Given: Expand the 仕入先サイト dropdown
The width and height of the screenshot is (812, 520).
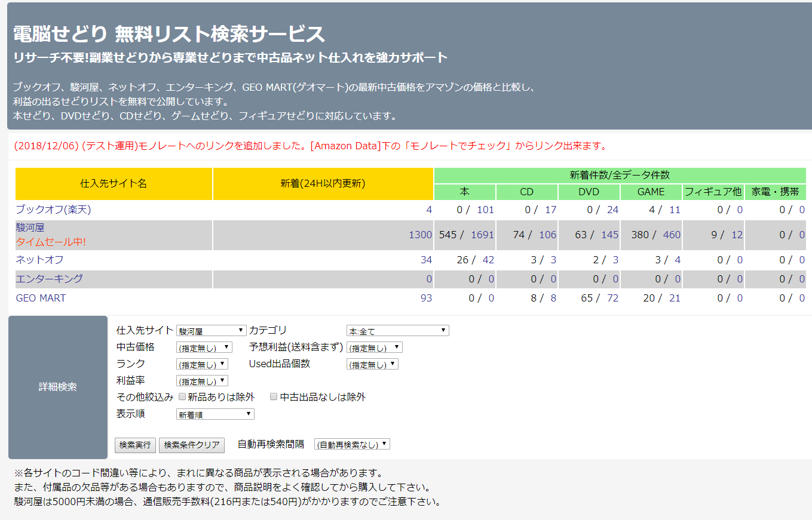Looking at the screenshot, I should coord(211,331).
